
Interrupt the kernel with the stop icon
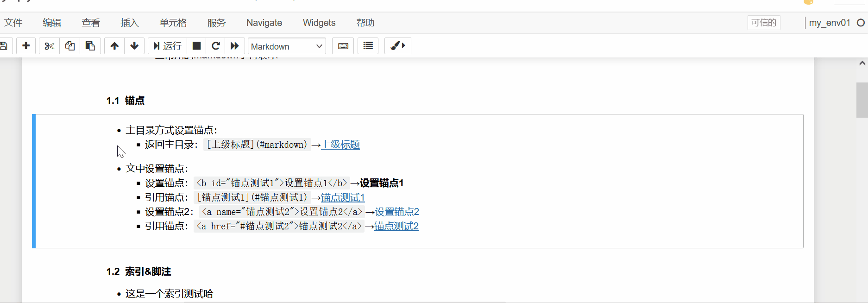(x=196, y=46)
